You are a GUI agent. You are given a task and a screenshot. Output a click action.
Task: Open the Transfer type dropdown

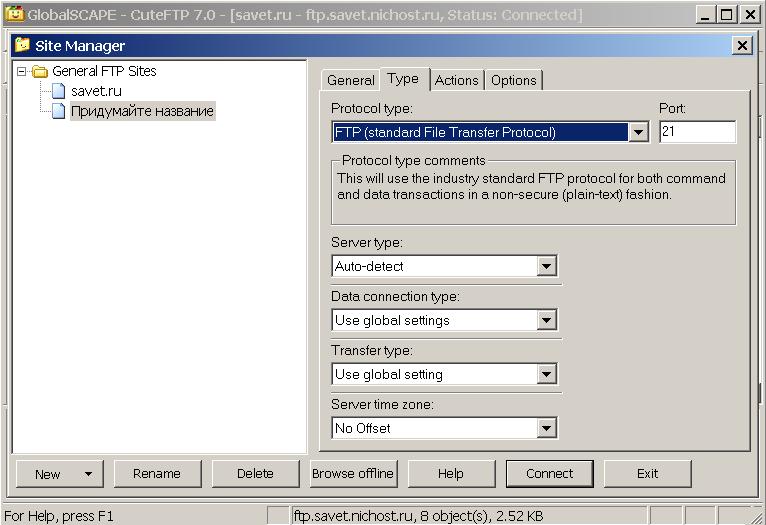point(546,375)
